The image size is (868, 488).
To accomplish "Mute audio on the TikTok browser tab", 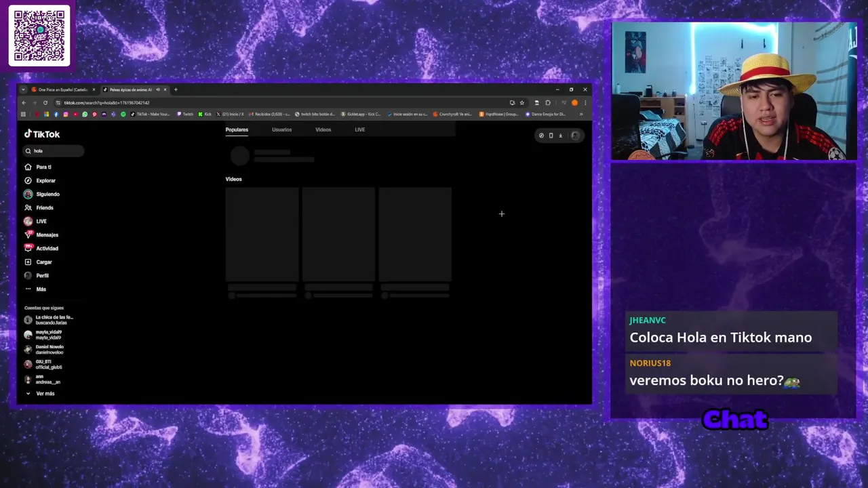I will point(158,89).
